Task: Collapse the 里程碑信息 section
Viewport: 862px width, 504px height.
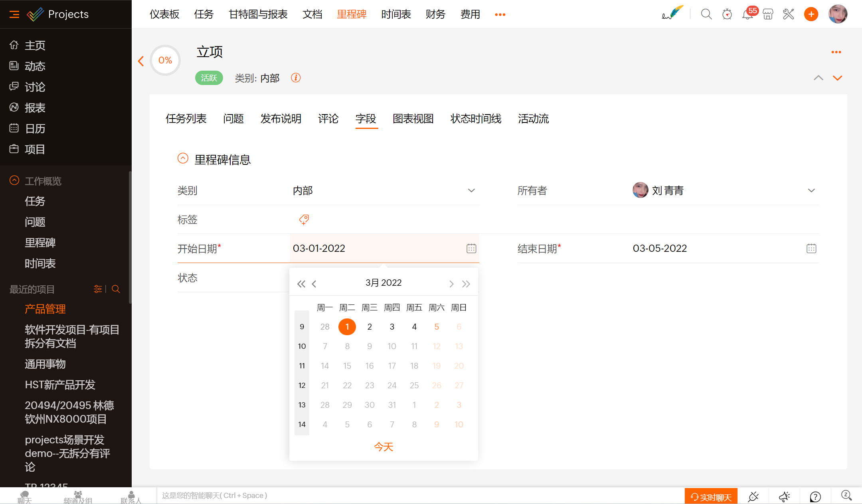Action: pos(183,158)
